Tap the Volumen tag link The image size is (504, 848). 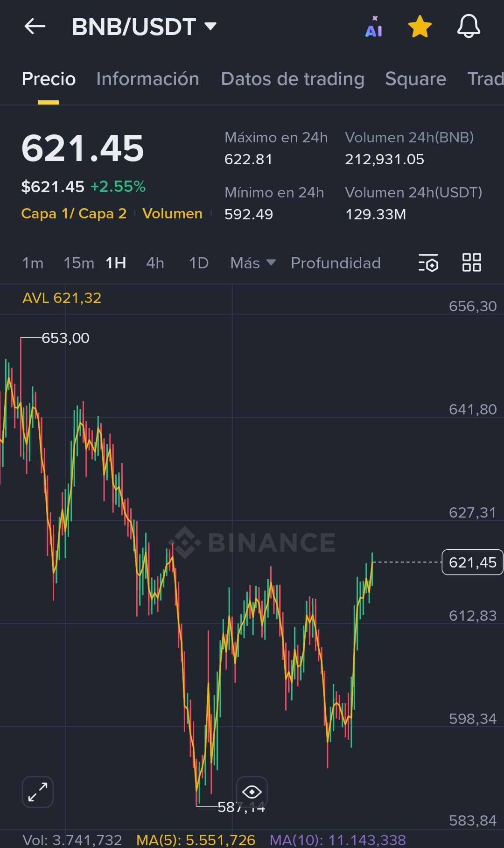[172, 213]
